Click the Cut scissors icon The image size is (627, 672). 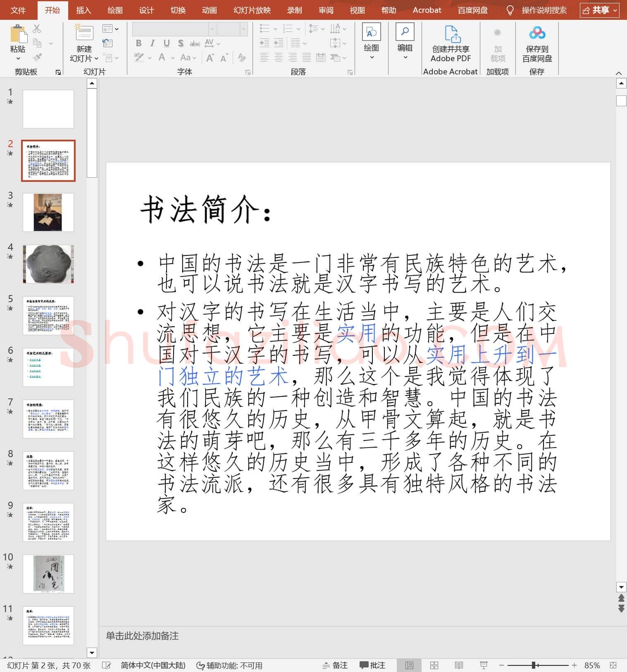(37, 29)
